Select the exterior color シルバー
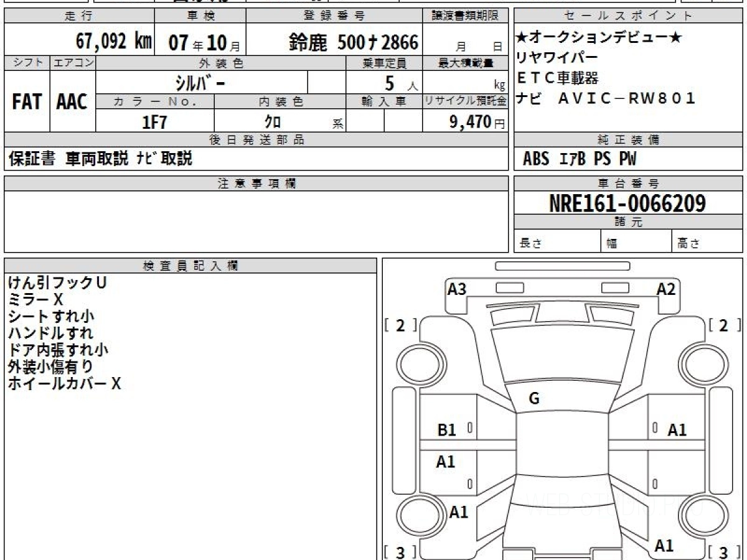 click(202, 83)
